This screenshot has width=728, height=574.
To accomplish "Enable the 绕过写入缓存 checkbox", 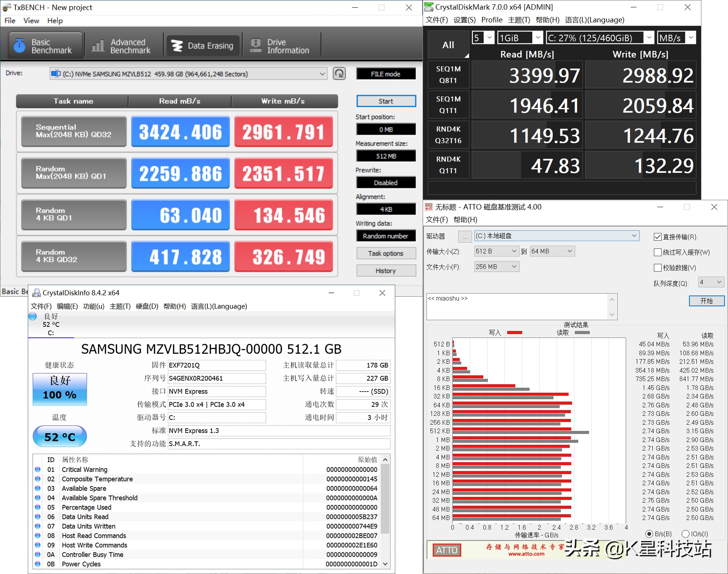I will tap(658, 252).
